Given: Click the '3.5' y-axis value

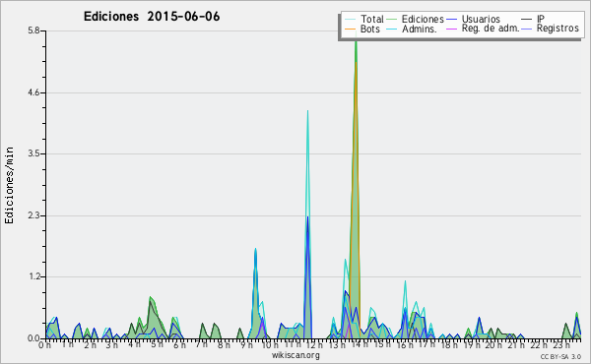Looking at the screenshot, I should (x=33, y=153).
